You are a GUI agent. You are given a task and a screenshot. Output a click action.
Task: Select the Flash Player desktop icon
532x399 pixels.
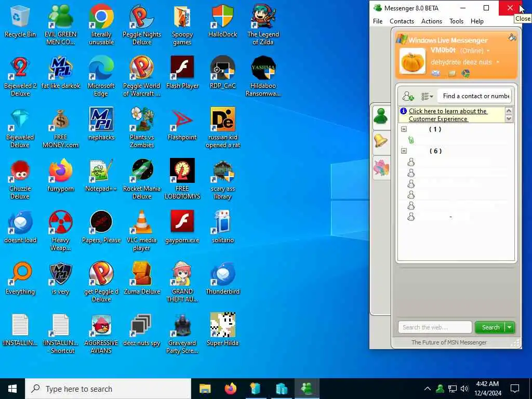pos(182,73)
